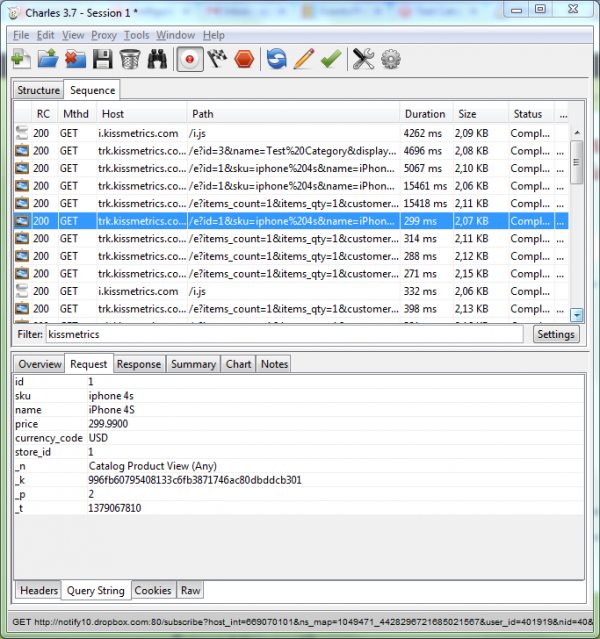The width and height of the screenshot is (600, 639).
Task: Switch to the Sequence tab
Action: (x=92, y=90)
